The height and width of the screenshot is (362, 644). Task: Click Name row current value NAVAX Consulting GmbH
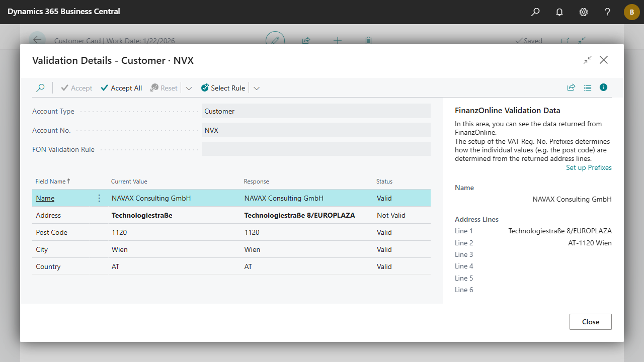click(151, 198)
